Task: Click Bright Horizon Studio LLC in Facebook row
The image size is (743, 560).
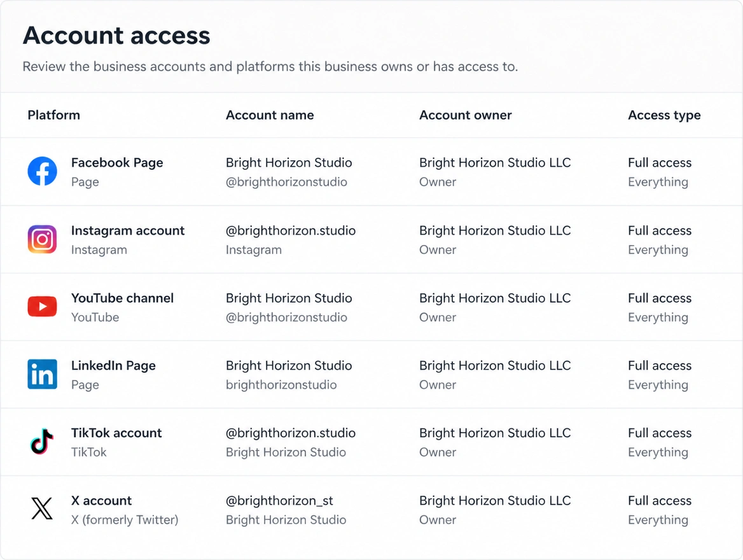Action: pyautogui.click(x=495, y=163)
